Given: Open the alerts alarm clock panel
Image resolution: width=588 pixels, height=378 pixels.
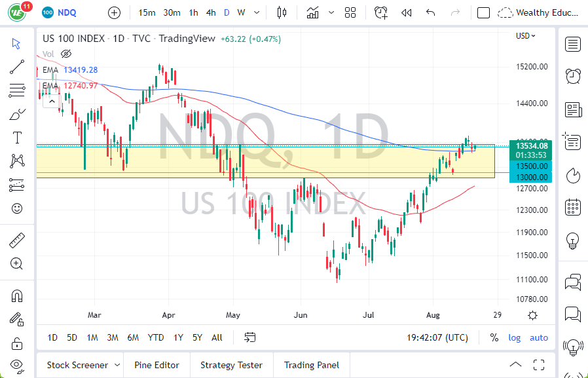Looking at the screenshot, I should click(573, 75).
